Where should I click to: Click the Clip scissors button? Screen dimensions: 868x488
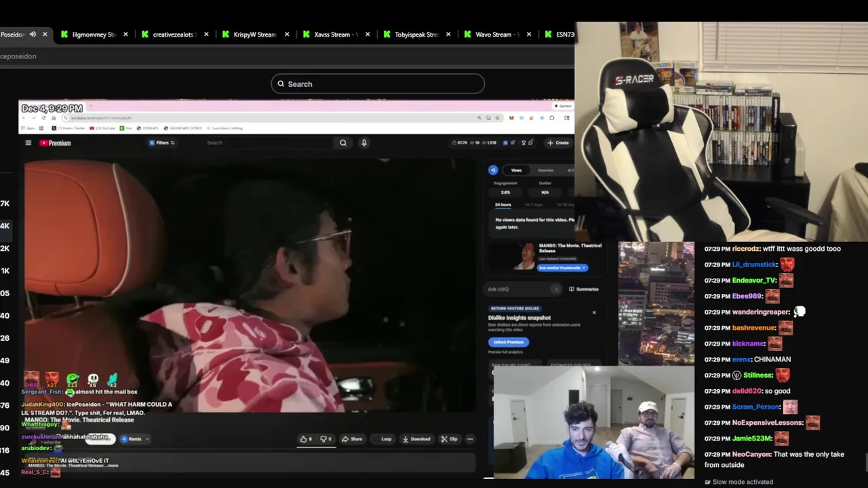pos(449,439)
